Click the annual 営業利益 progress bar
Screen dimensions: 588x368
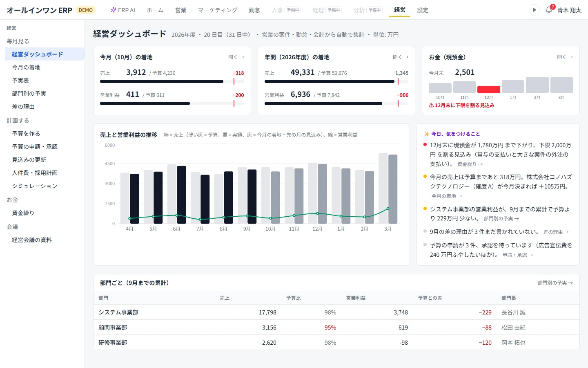[x=336, y=103]
